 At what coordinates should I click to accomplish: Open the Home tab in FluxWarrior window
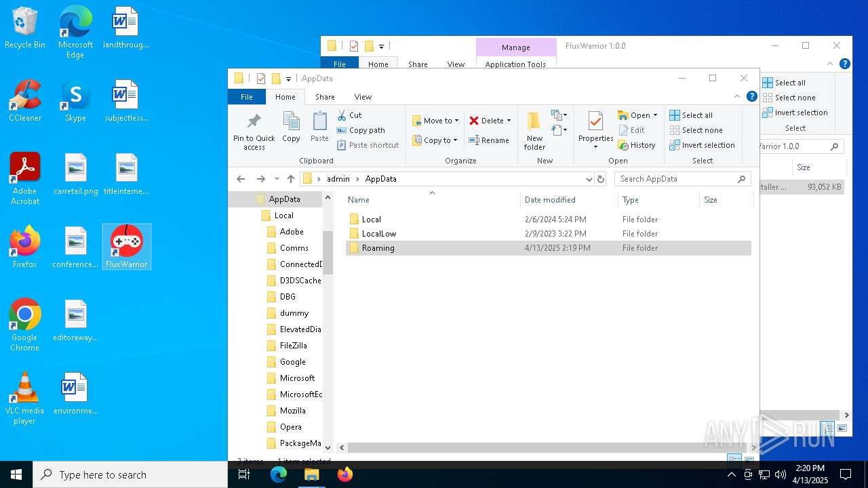tap(378, 64)
